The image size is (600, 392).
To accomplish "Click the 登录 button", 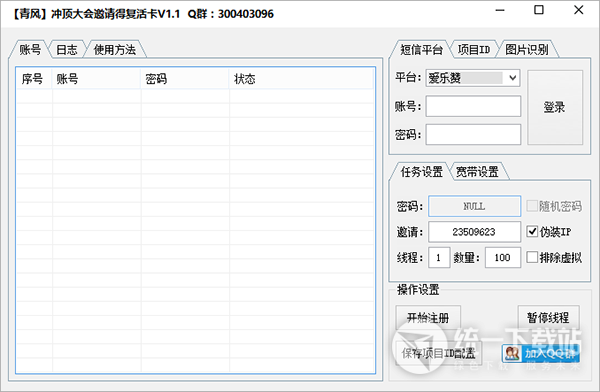I will tap(555, 107).
